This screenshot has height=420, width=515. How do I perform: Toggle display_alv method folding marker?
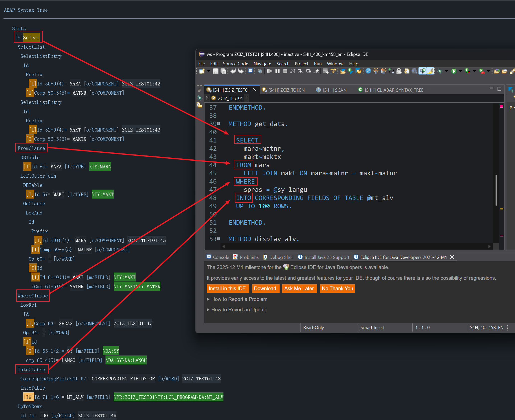[x=219, y=239]
